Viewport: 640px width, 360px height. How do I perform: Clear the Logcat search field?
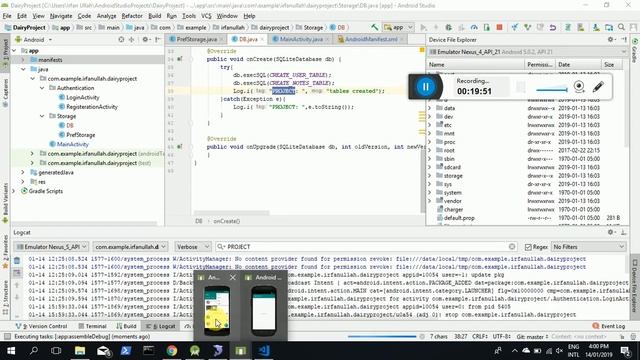tap(512, 247)
